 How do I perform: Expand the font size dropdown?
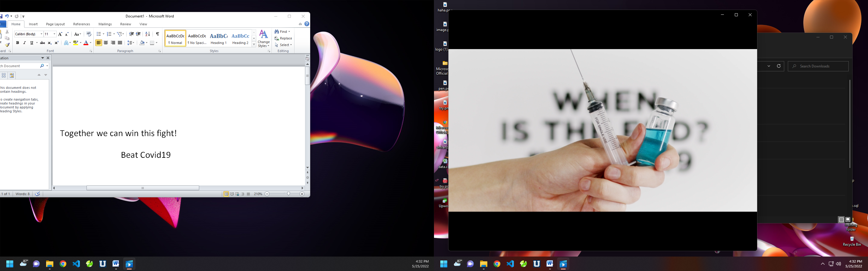[x=54, y=34]
